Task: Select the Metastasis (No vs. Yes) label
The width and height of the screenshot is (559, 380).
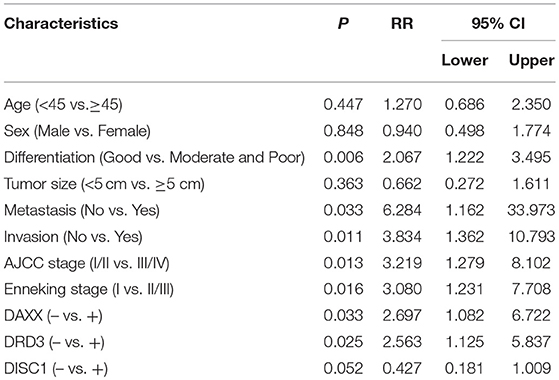Action: pos(82,210)
